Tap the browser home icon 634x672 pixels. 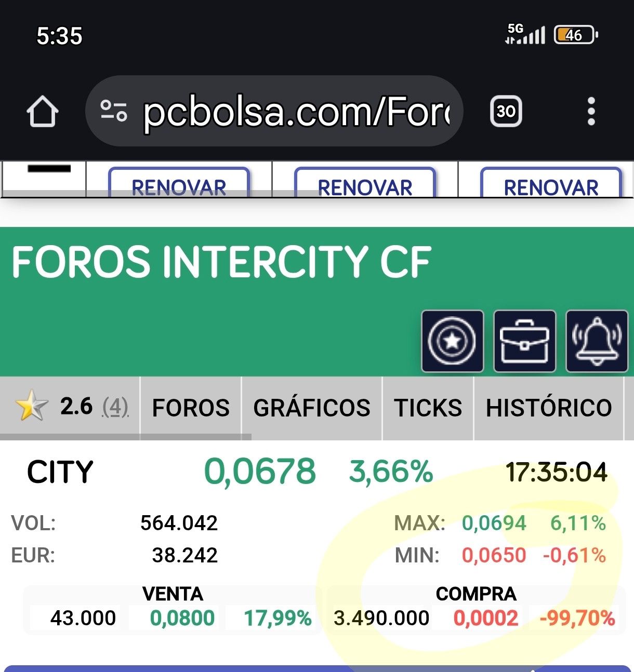[43, 111]
